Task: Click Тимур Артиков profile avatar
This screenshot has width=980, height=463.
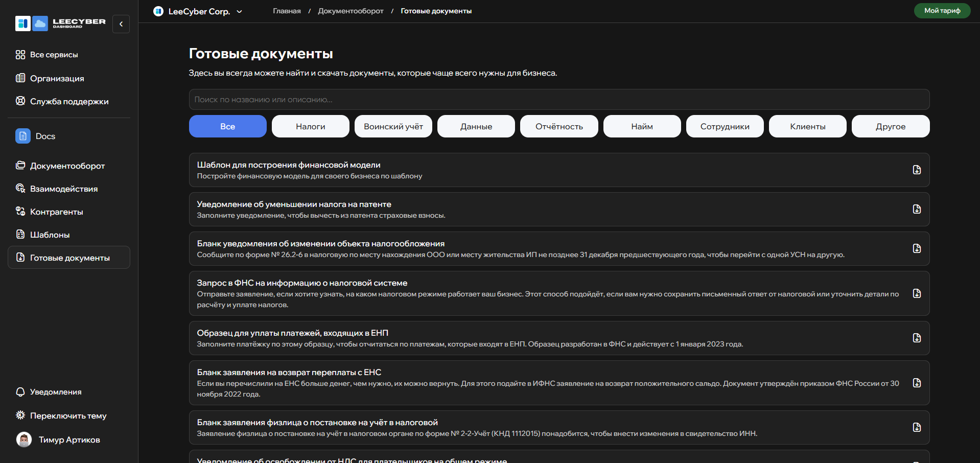Action: [24, 439]
